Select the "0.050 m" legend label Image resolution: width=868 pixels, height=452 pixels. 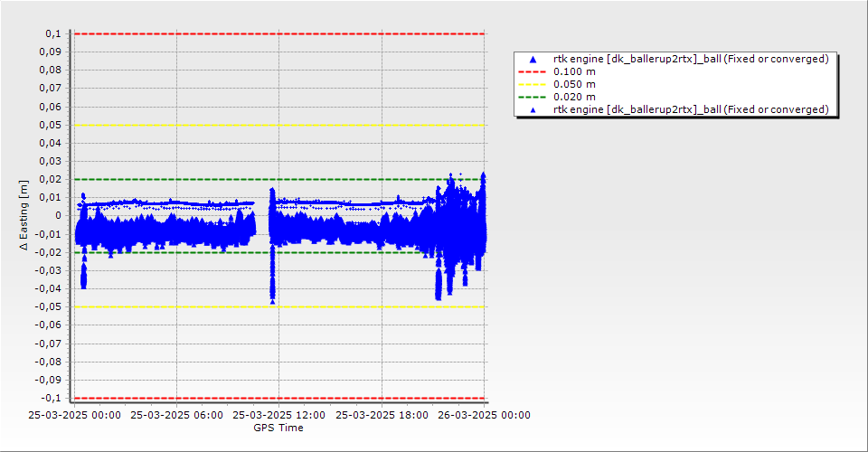[x=574, y=85]
